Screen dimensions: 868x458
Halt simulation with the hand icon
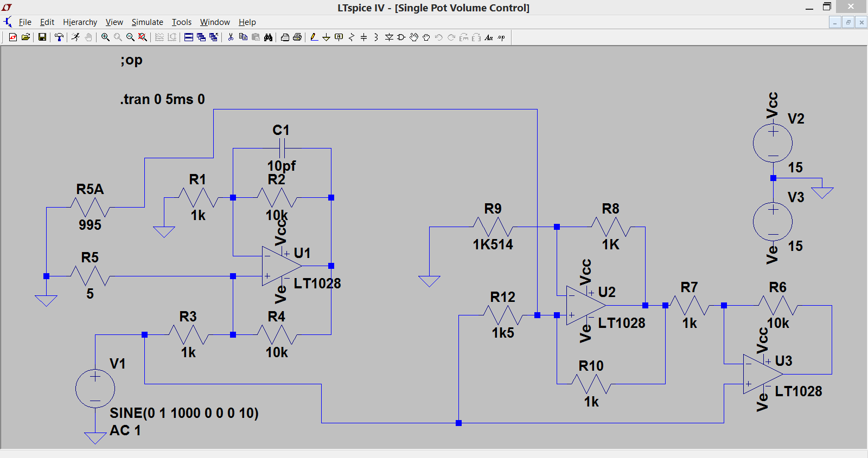[88, 37]
